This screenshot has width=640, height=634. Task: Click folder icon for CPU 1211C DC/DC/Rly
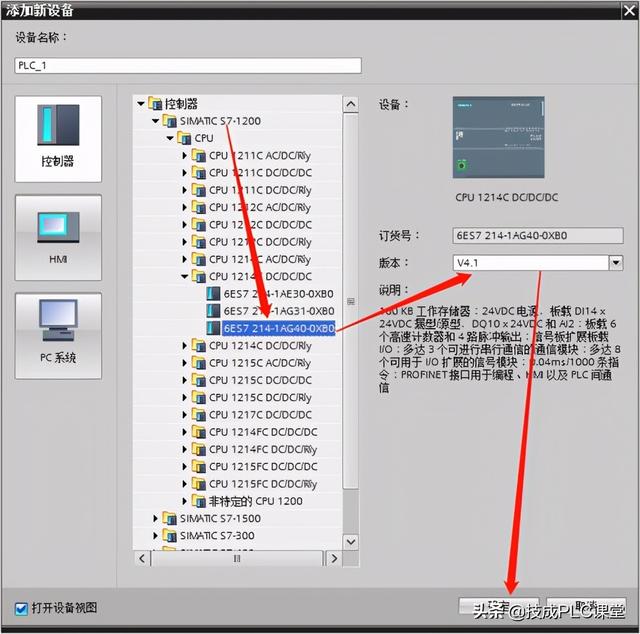coord(199,190)
